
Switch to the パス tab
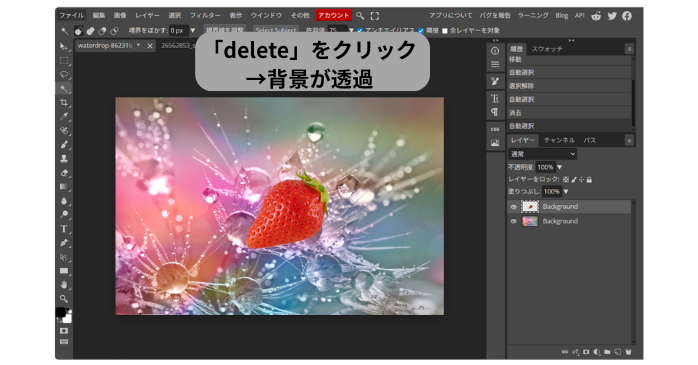[590, 140]
